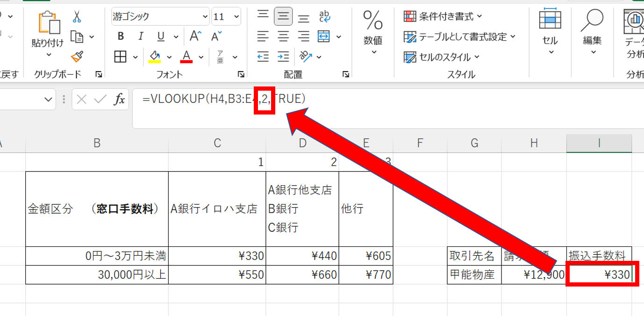The height and width of the screenshot is (316, 644).
Task: Click the Increase Font Size icon
Action: tap(195, 36)
